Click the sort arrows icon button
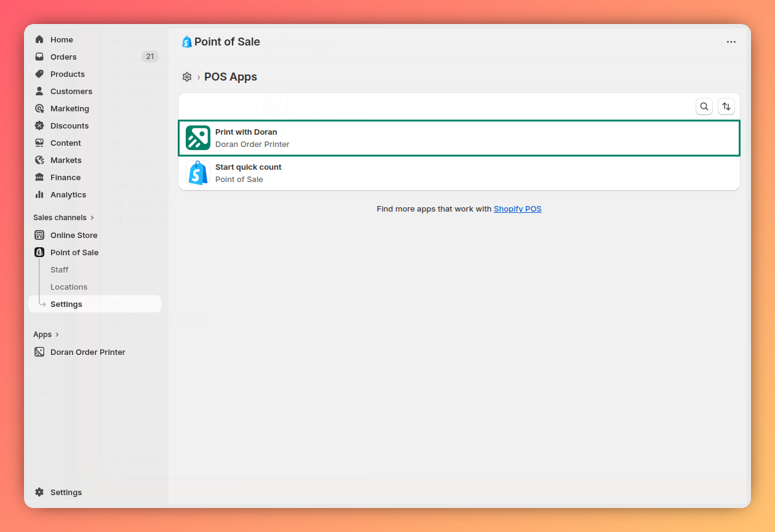Viewport: 775px width, 532px height. 726,106
